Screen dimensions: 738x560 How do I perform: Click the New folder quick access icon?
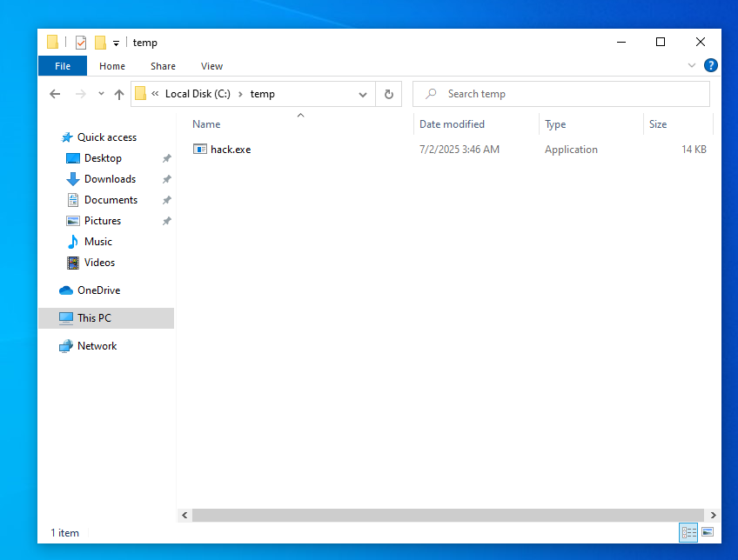tap(100, 43)
